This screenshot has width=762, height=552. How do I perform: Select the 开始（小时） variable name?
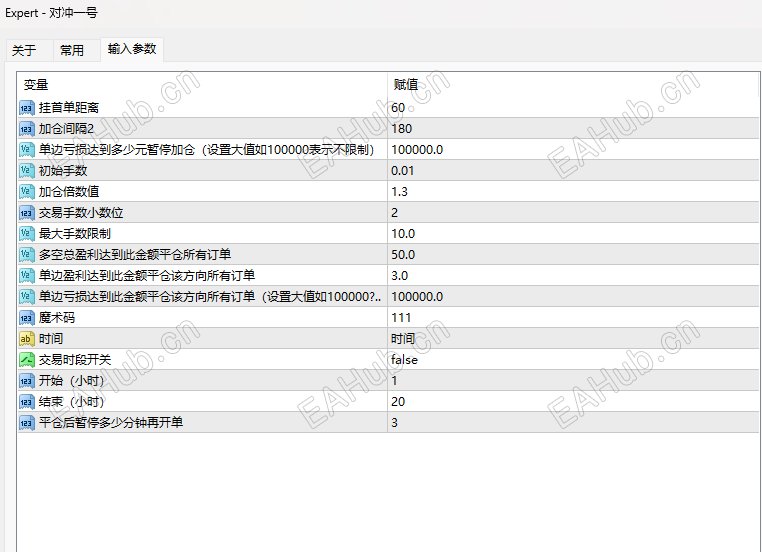(x=72, y=380)
